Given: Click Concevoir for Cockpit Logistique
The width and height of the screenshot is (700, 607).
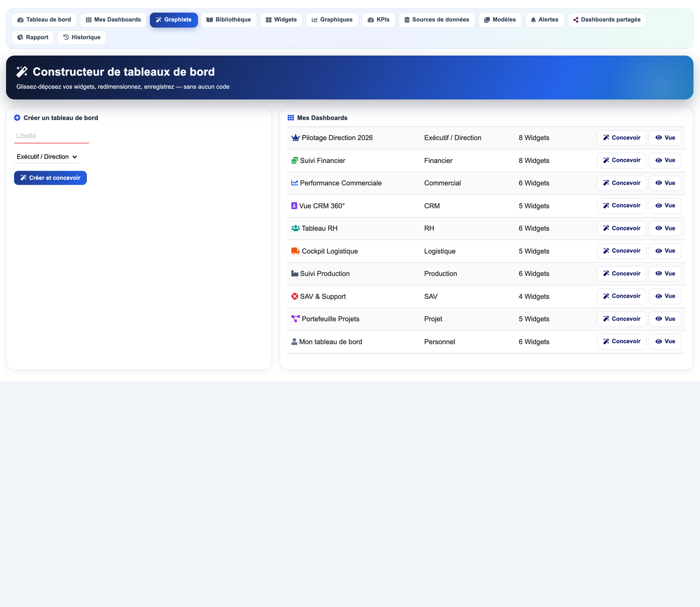Looking at the screenshot, I should click(622, 251).
